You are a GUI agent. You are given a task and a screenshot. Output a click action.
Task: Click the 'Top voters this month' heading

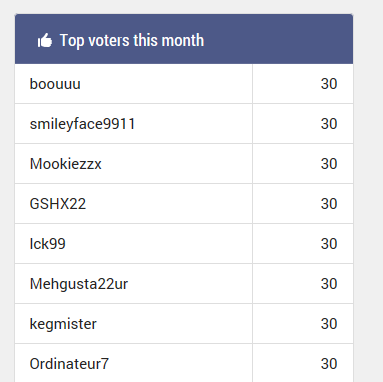[132, 40]
